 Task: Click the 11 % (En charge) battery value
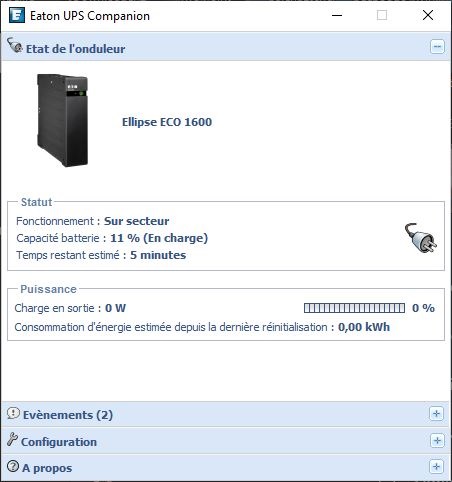coord(159,238)
